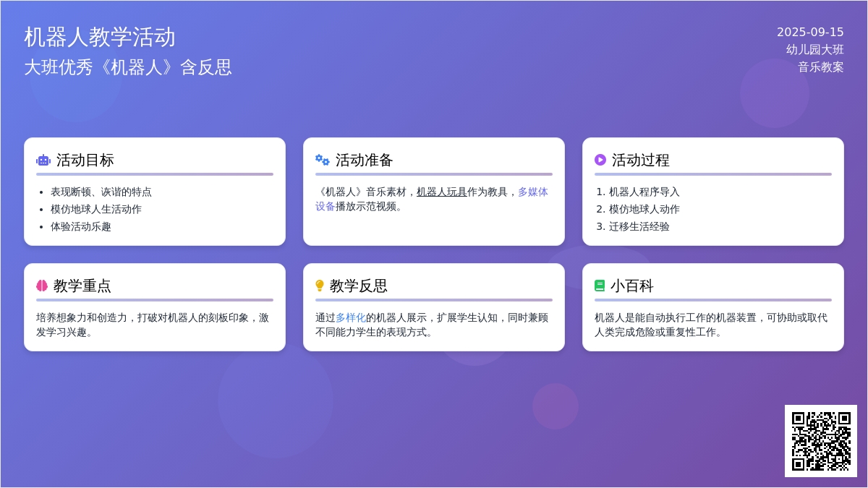
Task: Click the robot icon beside 活动目标
Action: pyautogui.click(x=43, y=160)
